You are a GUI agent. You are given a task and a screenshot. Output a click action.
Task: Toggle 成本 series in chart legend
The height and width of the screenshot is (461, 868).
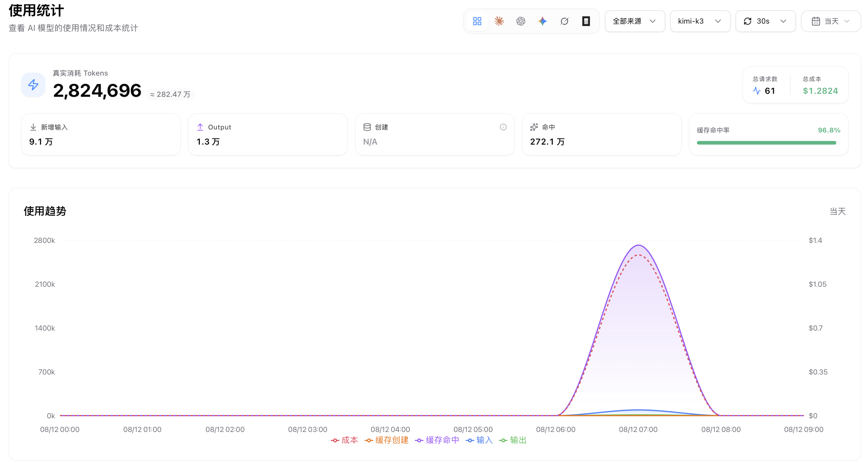click(344, 440)
